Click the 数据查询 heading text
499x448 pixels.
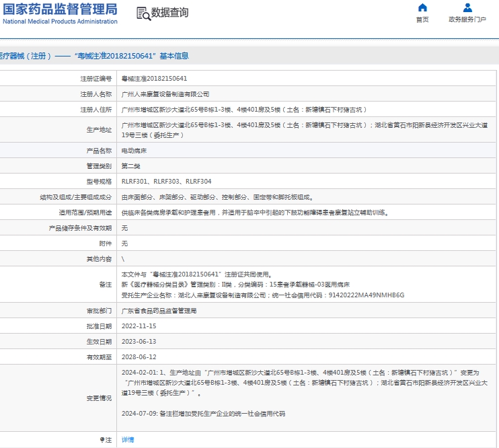click(169, 13)
